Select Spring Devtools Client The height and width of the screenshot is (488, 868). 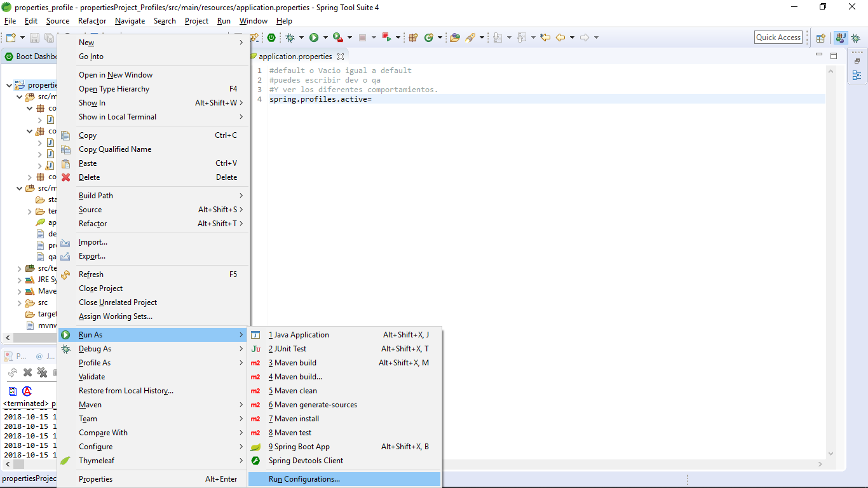(344, 461)
